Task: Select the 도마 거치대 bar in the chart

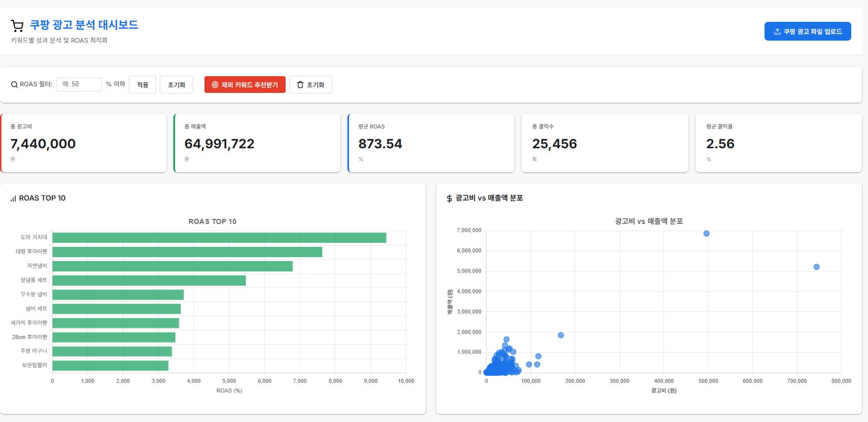Action: click(219, 238)
